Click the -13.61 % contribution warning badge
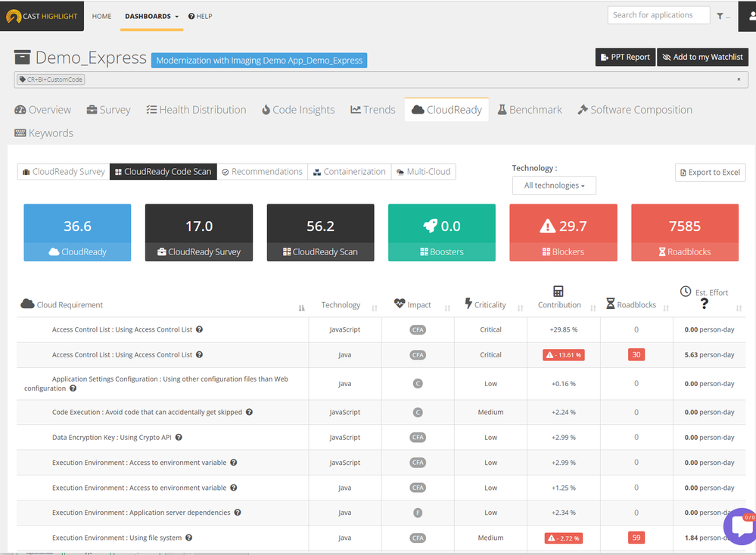This screenshot has height=555, width=756. [x=564, y=354]
